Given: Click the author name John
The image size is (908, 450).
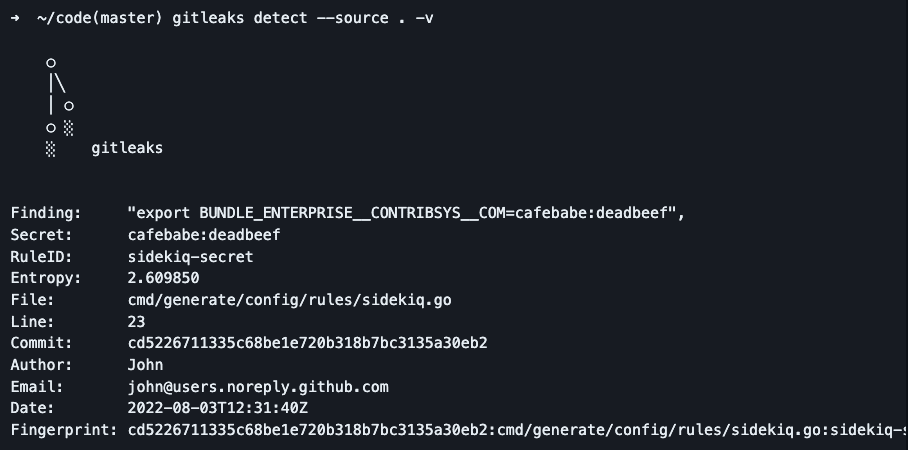Looking at the screenshot, I should coord(145,365).
